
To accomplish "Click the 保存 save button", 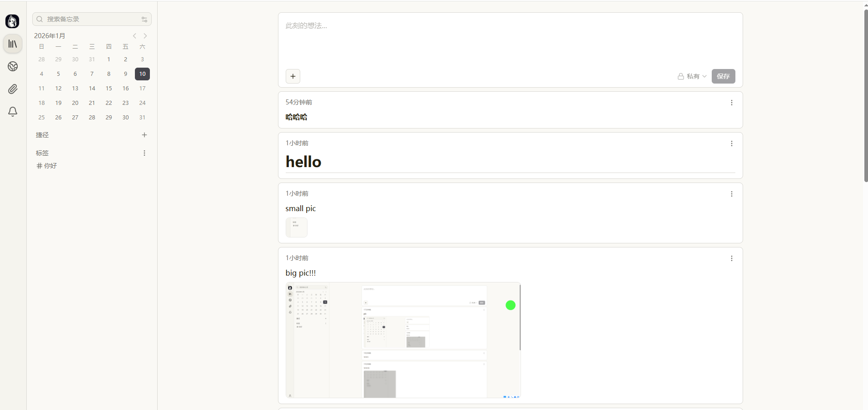I will [723, 76].
